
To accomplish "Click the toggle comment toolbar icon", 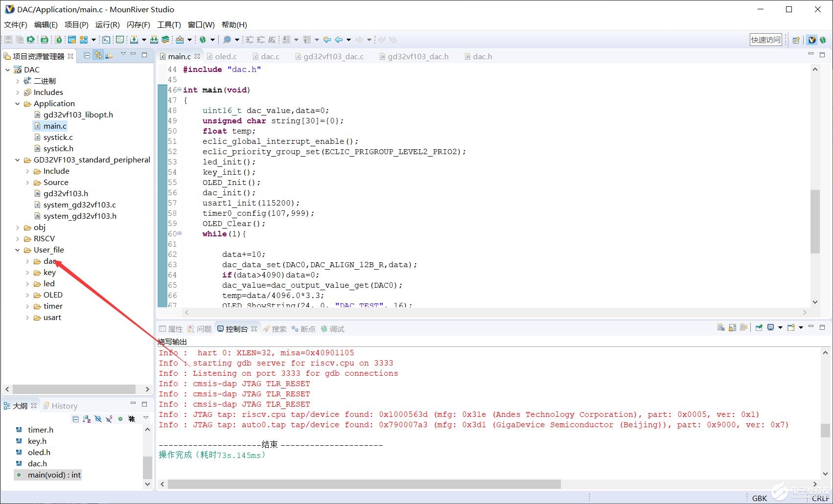I will point(272,40).
